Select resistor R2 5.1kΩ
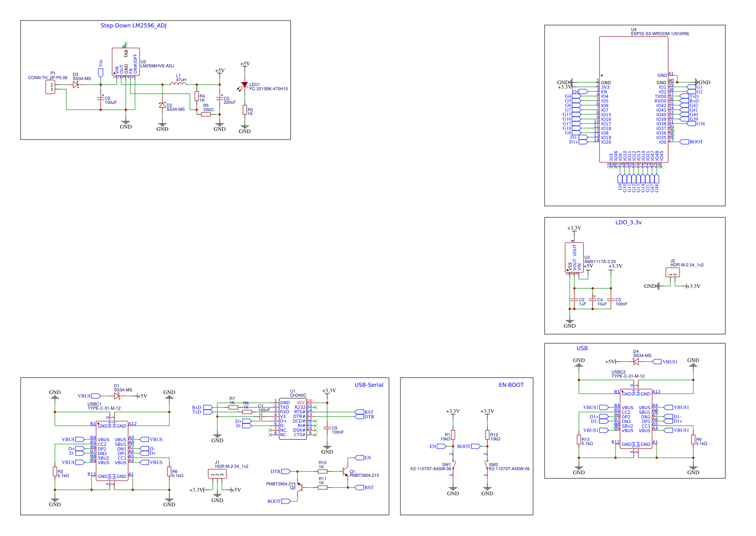Viewport: 756px width, 536px height. click(55, 471)
